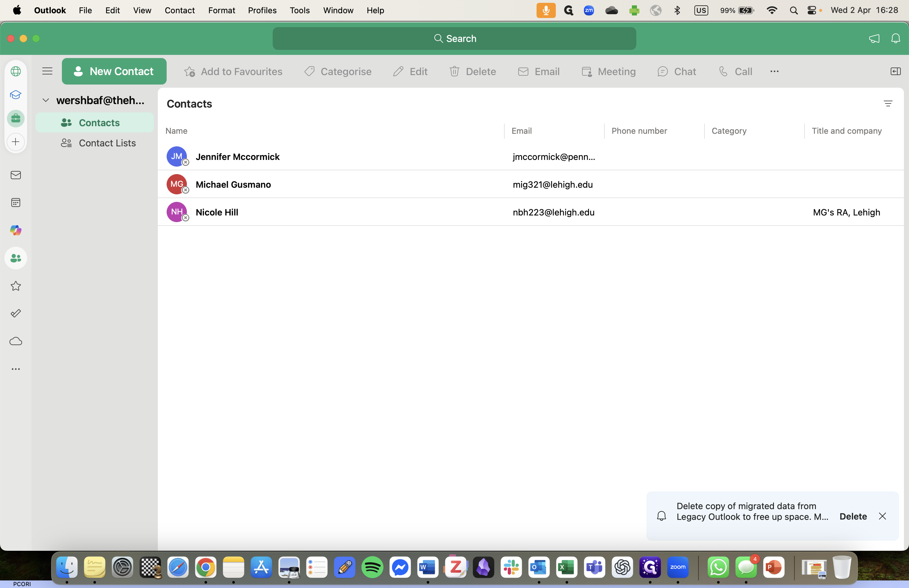Sort by the Category column header
This screenshot has height=588, width=909.
click(729, 131)
